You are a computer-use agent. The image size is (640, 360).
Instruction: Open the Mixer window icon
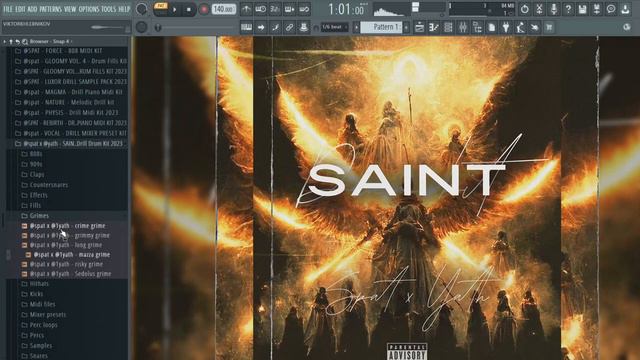[x=462, y=27]
